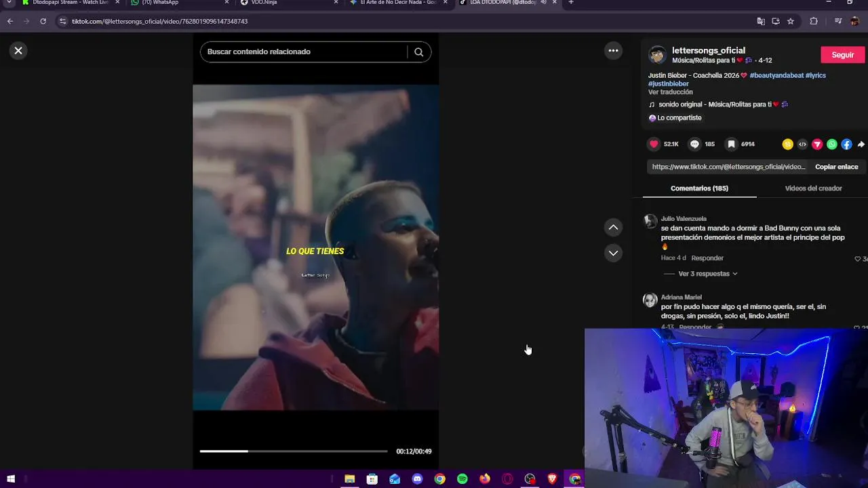The image size is (868, 488).
Task: Click the yellow repost icon
Action: coord(787,144)
